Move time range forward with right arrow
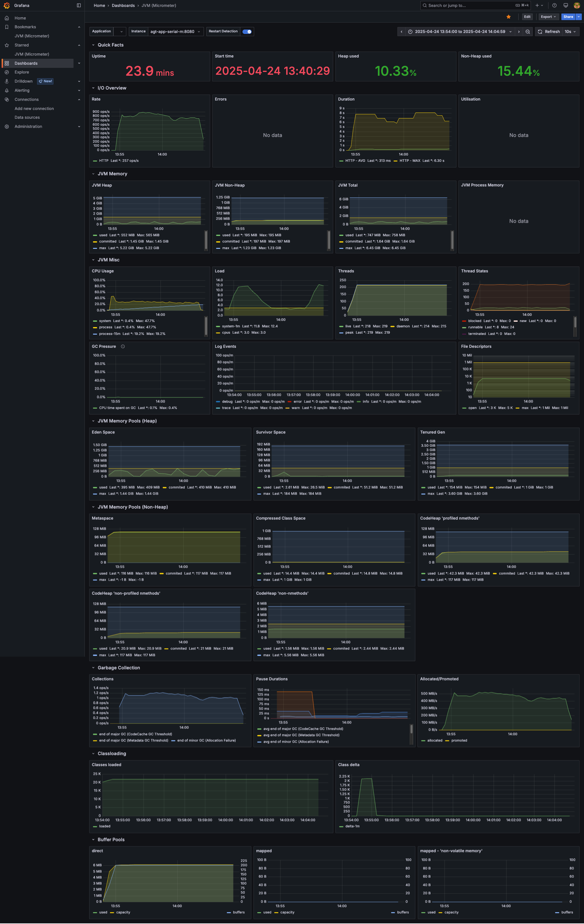Image resolution: width=584 pixels, height=924 pixels. (519, 32)
